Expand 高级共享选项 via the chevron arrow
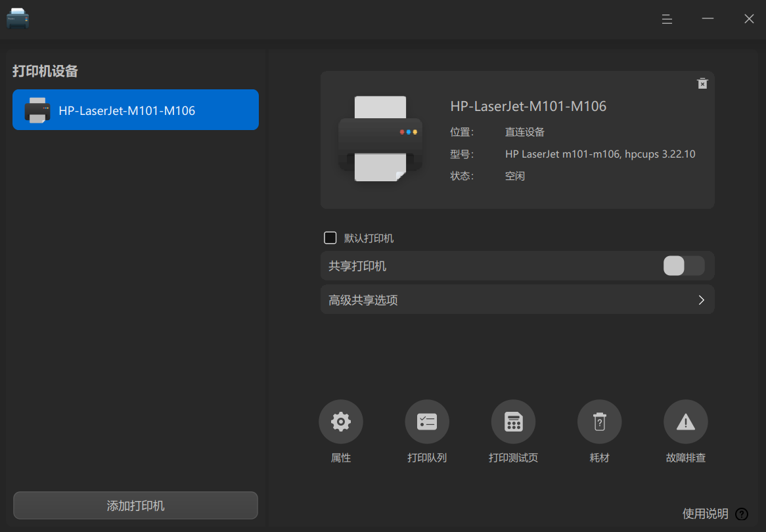The width and height of the screenshot is (766, 532). tap(701, 300)
